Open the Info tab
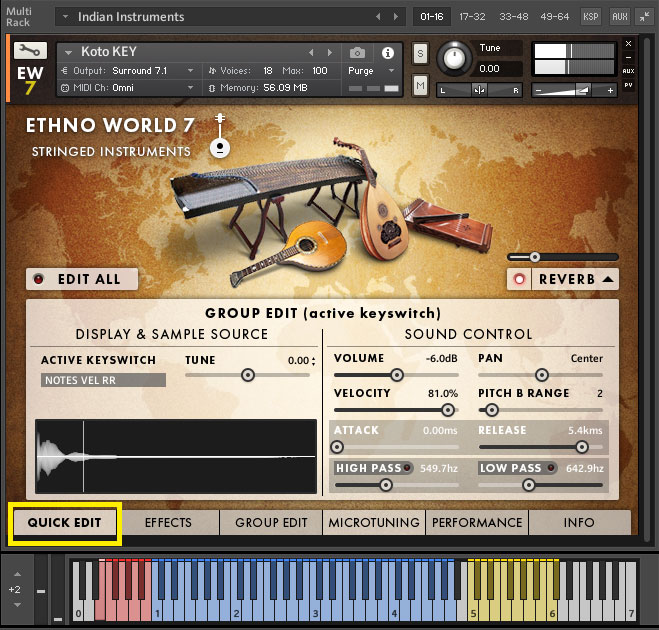This screenshot has width=659, height=630. pos(580,522)
